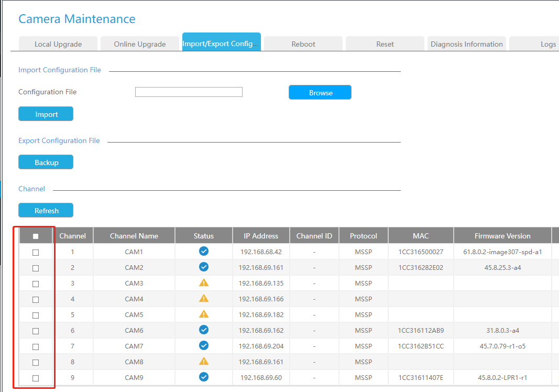Click the Protocol column header
The height and width of the screenshot is (392, 559).
point(363,236)
